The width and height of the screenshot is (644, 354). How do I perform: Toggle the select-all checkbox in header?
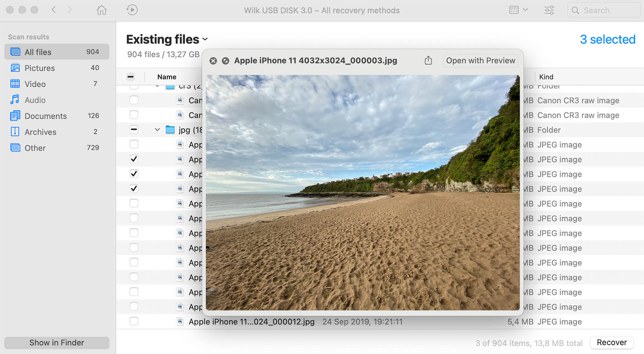coord(130,77)
